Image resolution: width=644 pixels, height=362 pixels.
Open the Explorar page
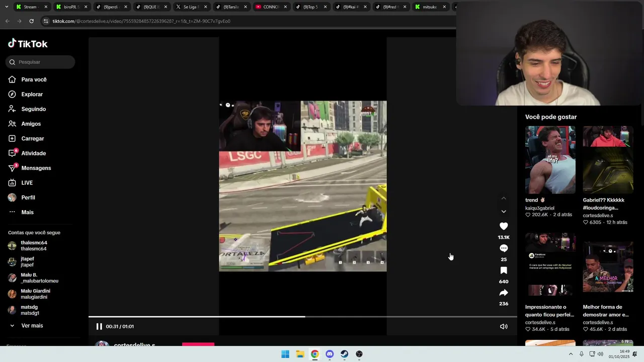32,95
